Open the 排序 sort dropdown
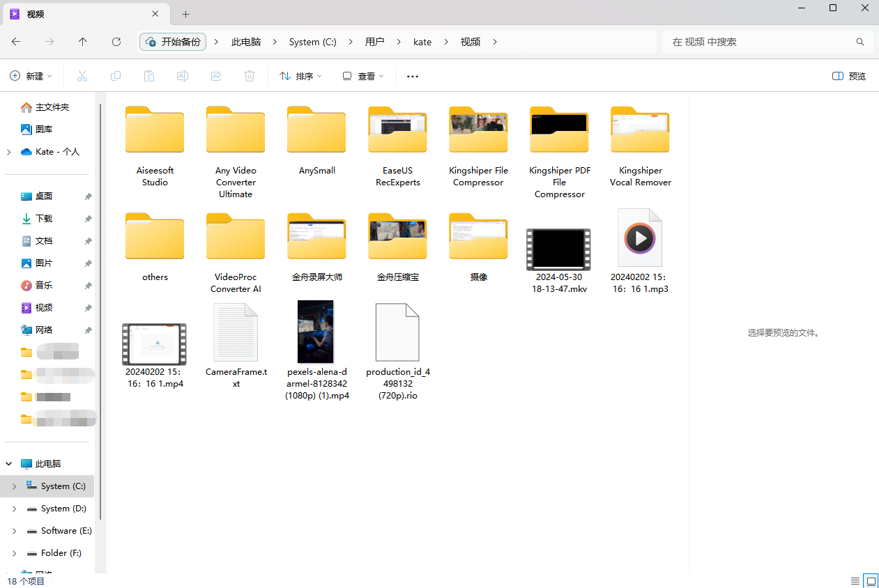The height and width of the screenshot is (588, 879). (x=300, y=76)
